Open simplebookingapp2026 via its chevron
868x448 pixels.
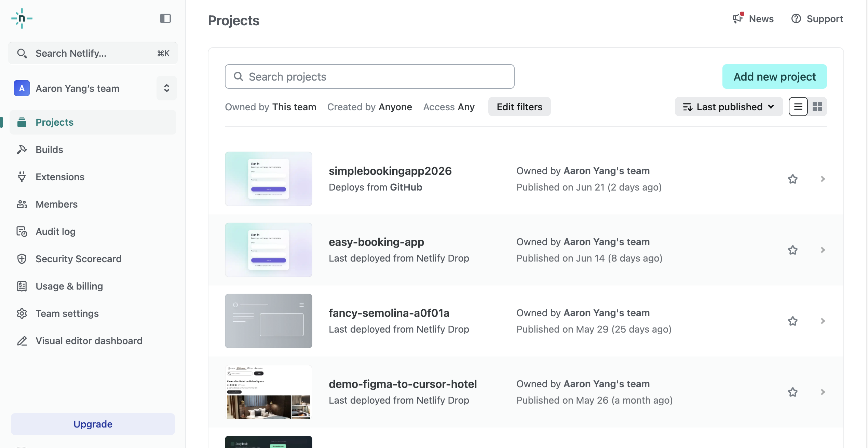(x=823, y=179)
